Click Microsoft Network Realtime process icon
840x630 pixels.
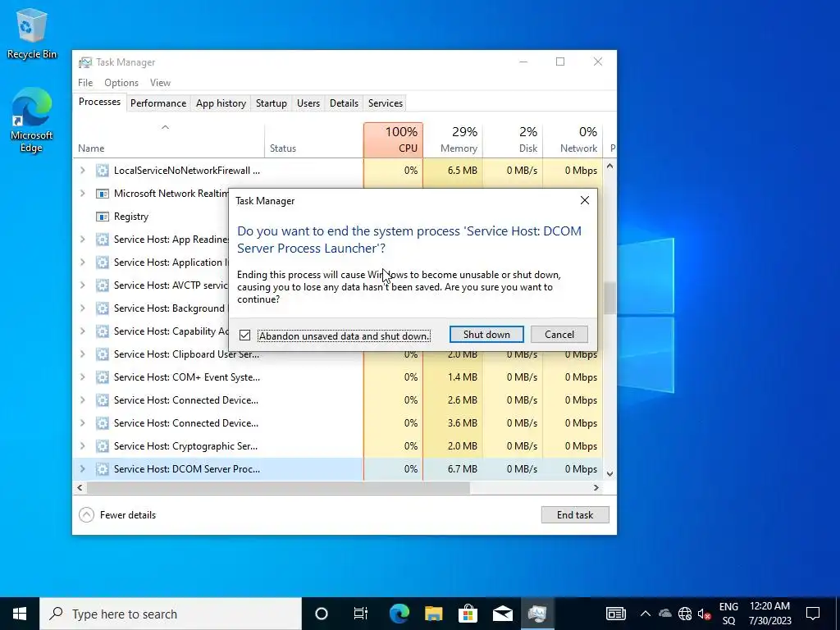pyautogui.click(x=102, y=194)
